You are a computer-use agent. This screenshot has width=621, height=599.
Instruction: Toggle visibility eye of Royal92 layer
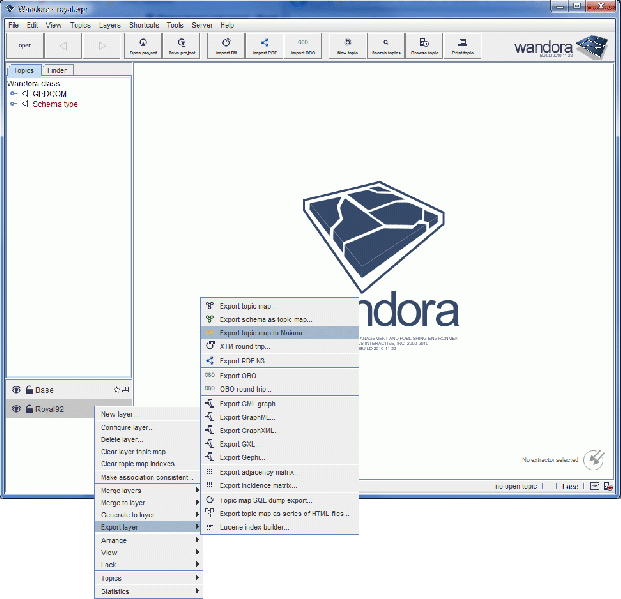[16, 409]
